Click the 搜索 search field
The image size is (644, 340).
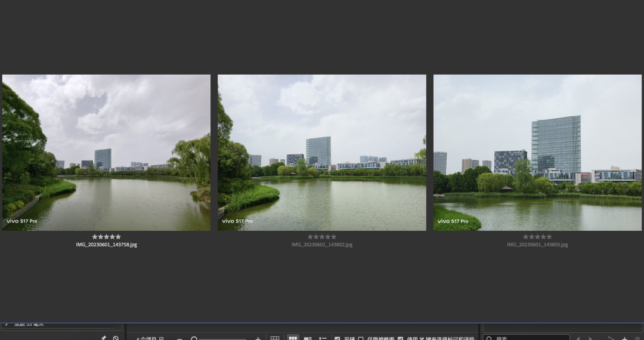[527, 338]
